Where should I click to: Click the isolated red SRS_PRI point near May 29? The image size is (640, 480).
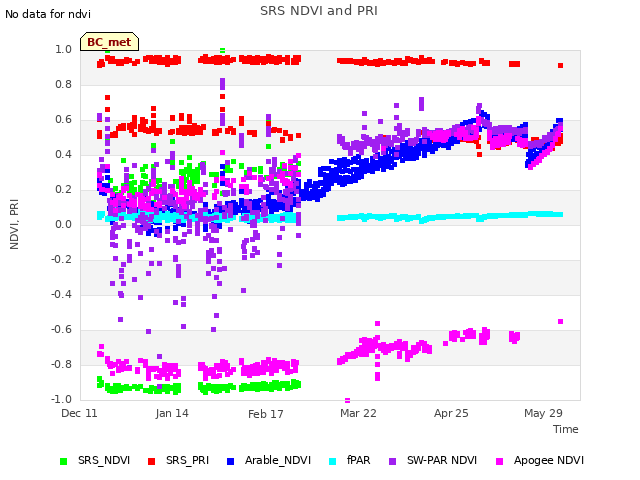(x=560, y=65)
